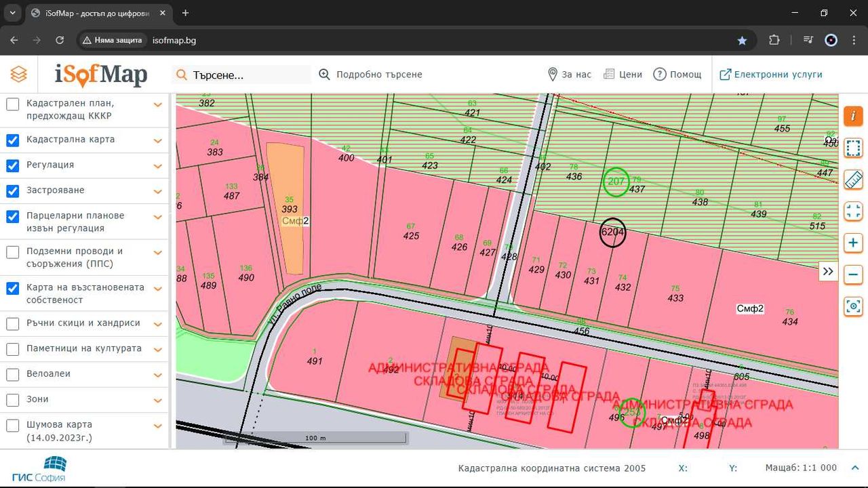Enable the 'Зони' layer checkbox
The height and width of the screenshot is (488, 868).
[13, 400]
